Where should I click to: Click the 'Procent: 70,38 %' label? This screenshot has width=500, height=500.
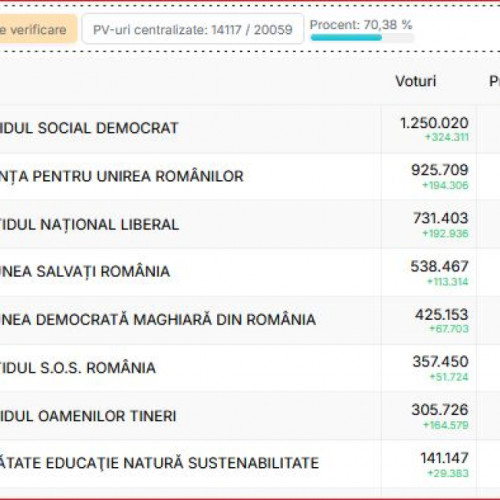coord(361,25)
